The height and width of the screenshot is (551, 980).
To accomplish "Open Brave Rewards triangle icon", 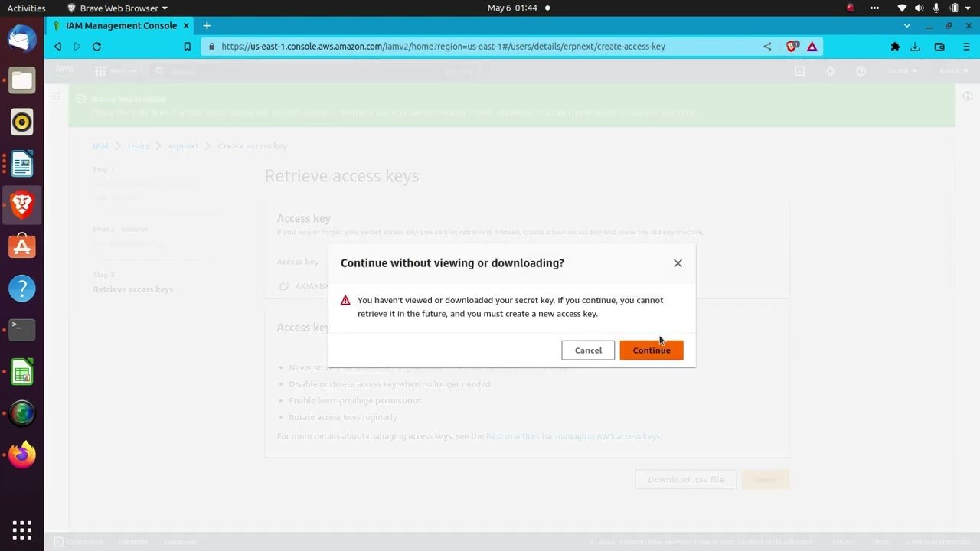I will pyautogui.click(x=812, y=47).
